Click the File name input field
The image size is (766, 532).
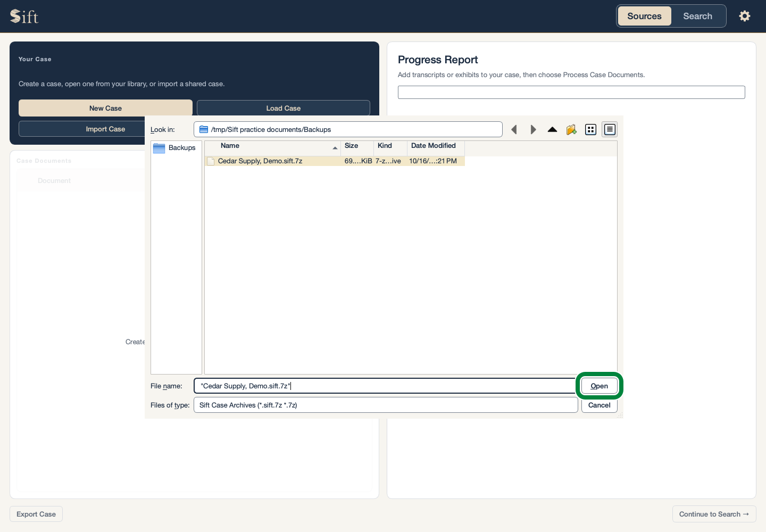coord(386,386)
